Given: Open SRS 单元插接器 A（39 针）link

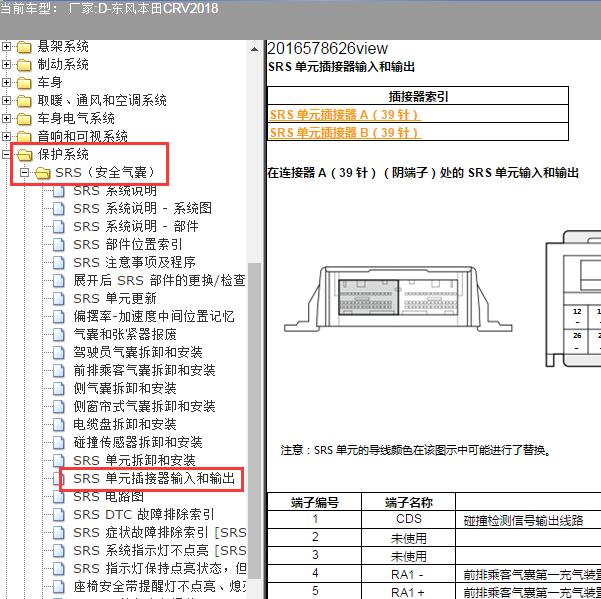Looking at the screenshot, I should point(344,115).
